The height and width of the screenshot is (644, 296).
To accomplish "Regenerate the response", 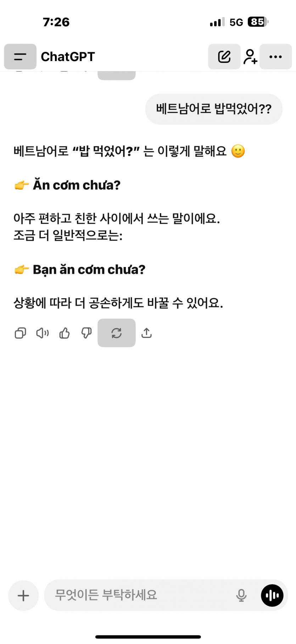I will 116,333.
